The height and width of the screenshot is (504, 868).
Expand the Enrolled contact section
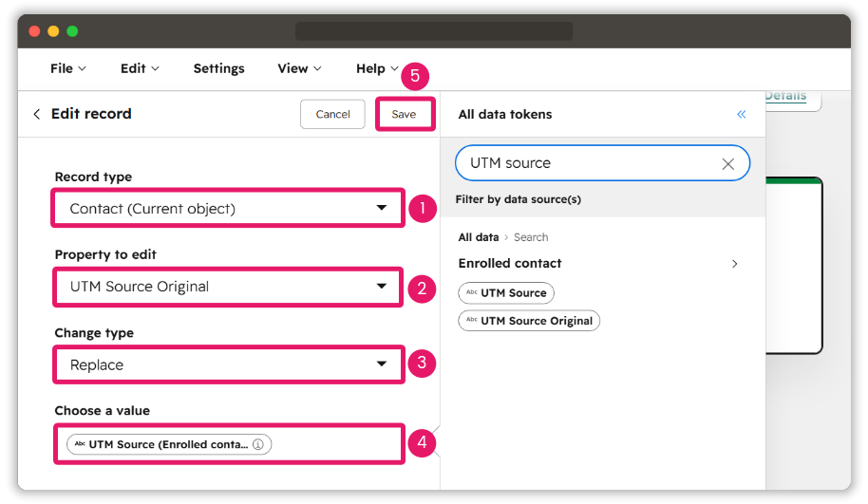pyautogui.click(x=735, y=264)
